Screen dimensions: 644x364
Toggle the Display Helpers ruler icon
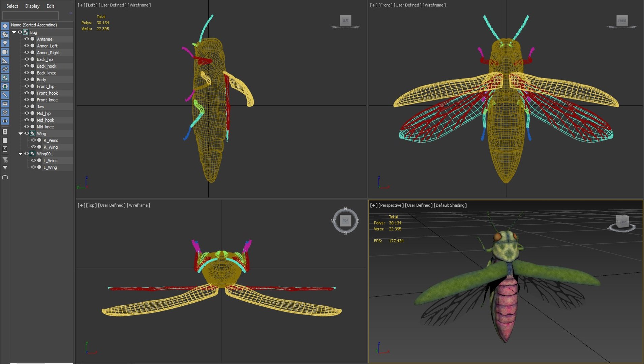tap(5, 61)
